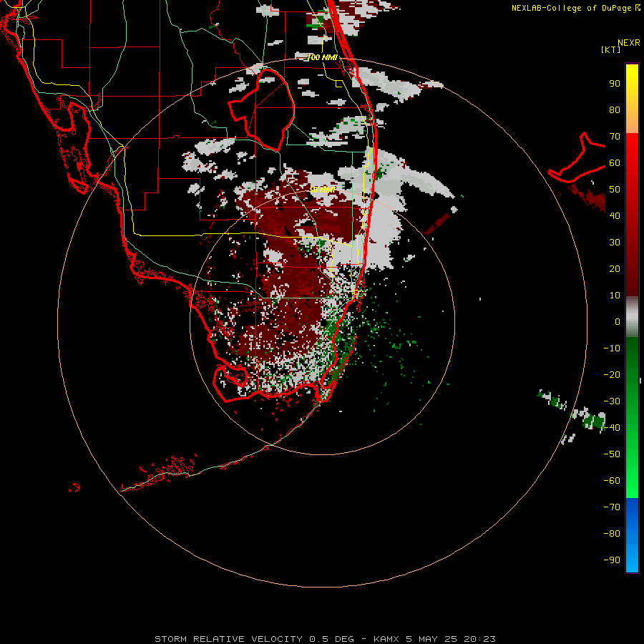The width and height of the screenshot is (644, 644).
Task: Click the 30 value on velocity scale
Action: [x=615, y=243]
